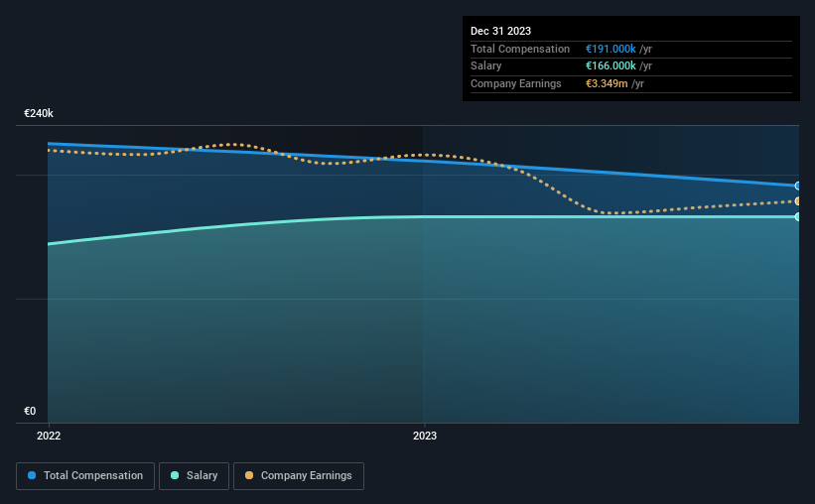Toggle the Total Compensation legend button
815x504 pixels.
click(x=85, y=476)
